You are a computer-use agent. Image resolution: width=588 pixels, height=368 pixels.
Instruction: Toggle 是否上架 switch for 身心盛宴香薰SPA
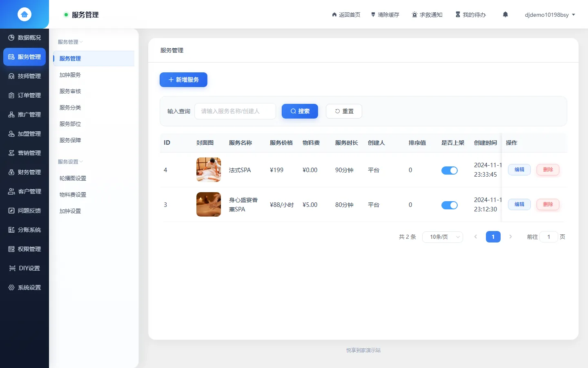pos(450,205)
